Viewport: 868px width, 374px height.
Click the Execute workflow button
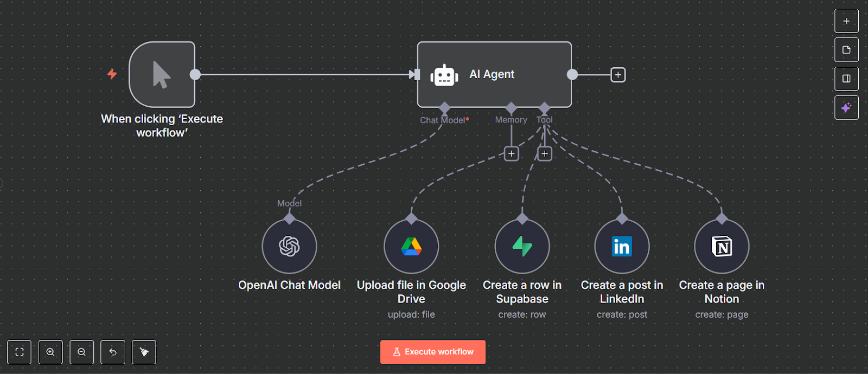click(x=433, y=352)
